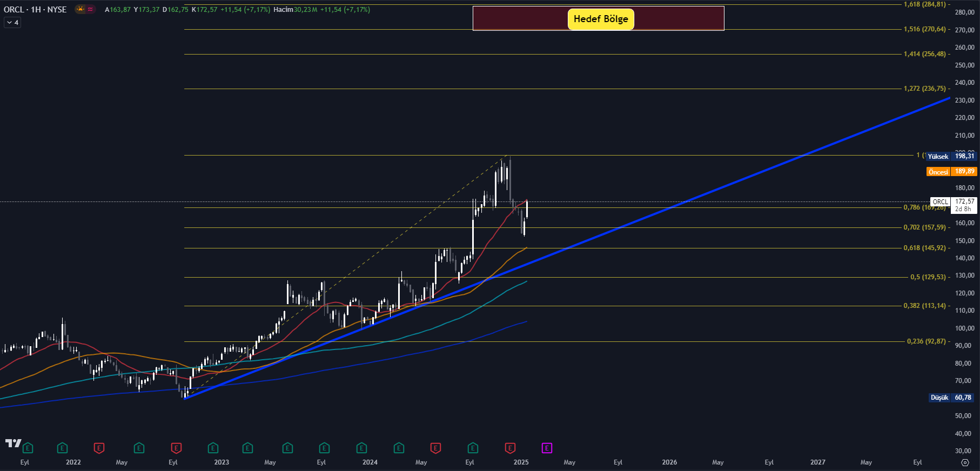Click the 280,00 price scale label
980x471 pixels.
(964, 12)
